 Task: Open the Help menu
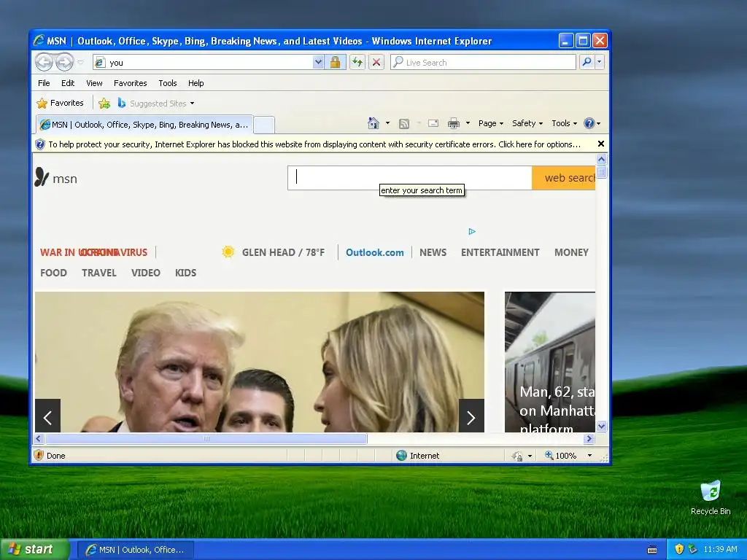coord(196,83)
